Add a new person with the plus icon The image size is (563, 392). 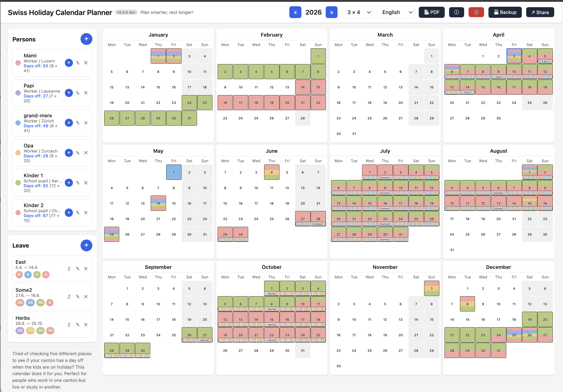point(86,39)
